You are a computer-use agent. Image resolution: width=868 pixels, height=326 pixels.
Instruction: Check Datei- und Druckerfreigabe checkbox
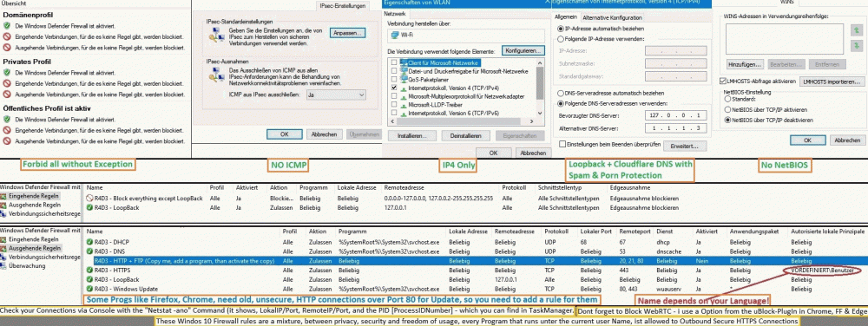(x=393, y=71)
